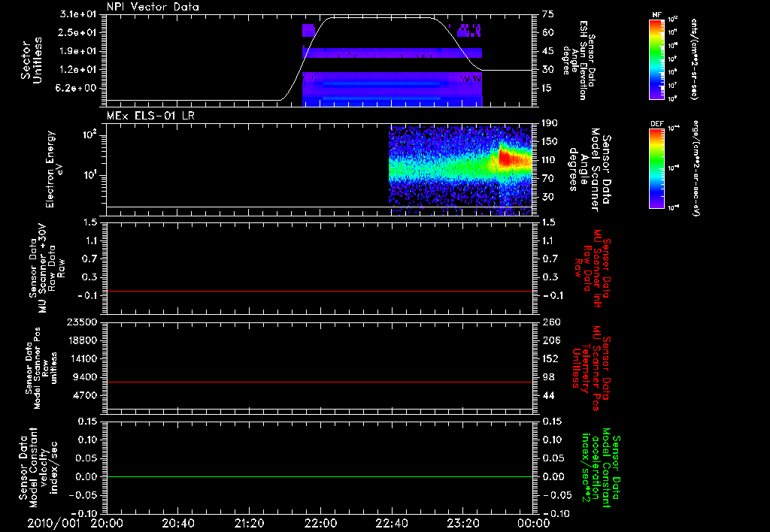Click the '60' Sun Elevation Angle tick

coord(548,32)
